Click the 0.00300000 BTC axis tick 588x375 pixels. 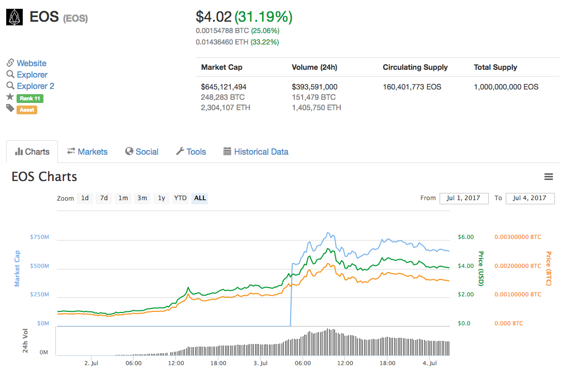tap(518, 237)
